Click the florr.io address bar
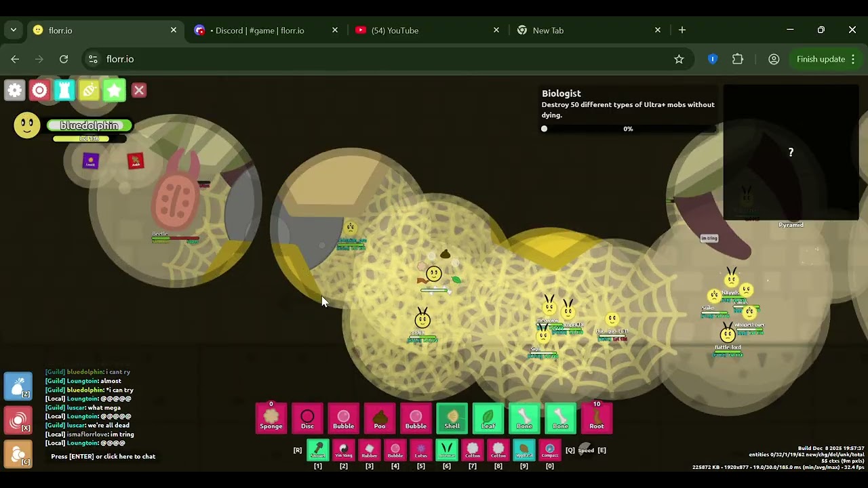This screenshot has width=868, height=488. (x=387, y=59)
